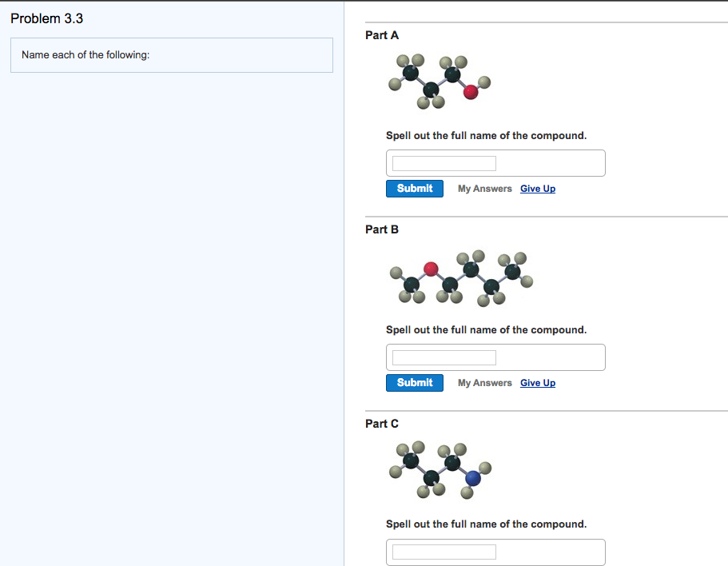Click the red oxygen atom in Part A
The width and height of the screenshot is (728, 566).
pos(471,91)
